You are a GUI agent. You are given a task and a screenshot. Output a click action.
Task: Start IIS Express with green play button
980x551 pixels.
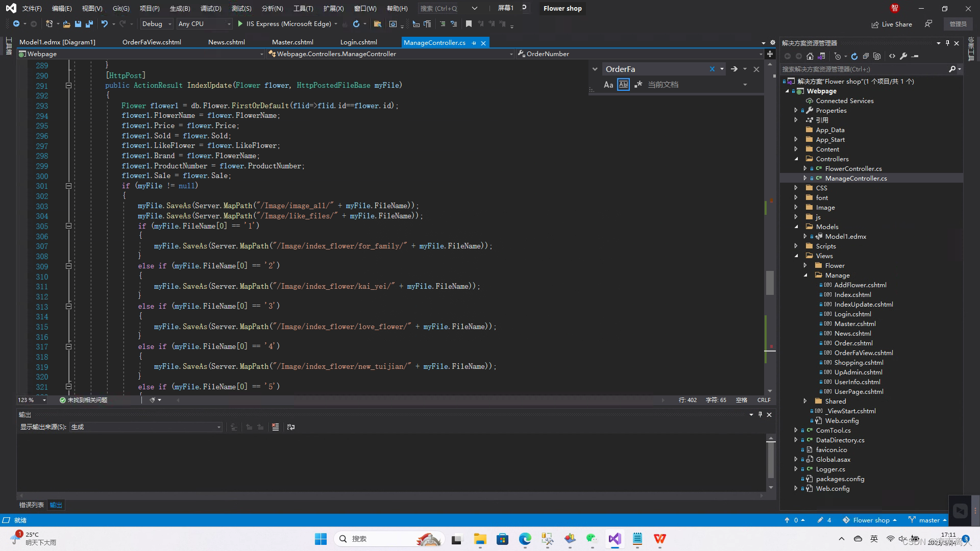[240, 24]
